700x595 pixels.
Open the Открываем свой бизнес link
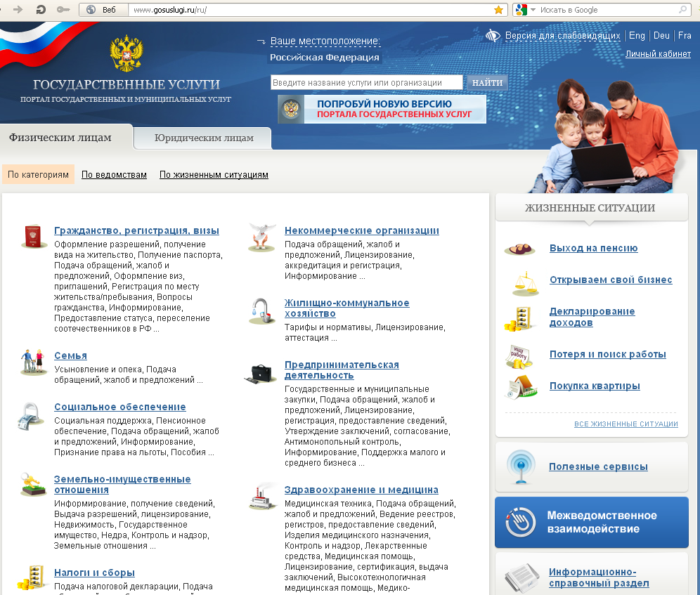(611, 280)
